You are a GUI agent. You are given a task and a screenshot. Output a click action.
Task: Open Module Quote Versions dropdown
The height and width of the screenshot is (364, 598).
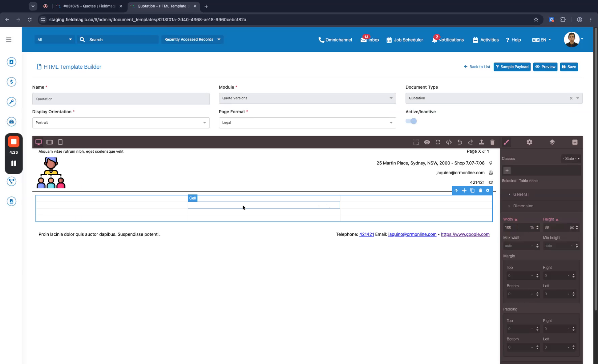point(307,98)
